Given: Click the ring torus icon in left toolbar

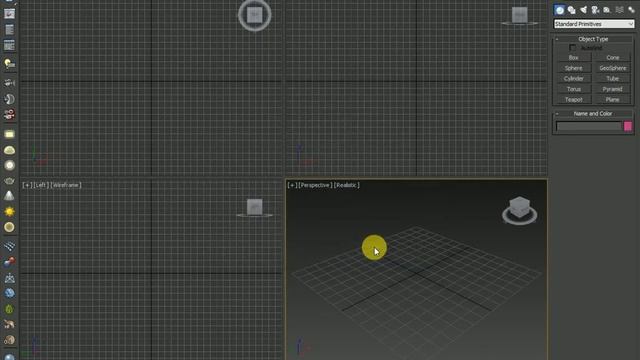Looking at the screenshot, I should (x=9, y=165).
